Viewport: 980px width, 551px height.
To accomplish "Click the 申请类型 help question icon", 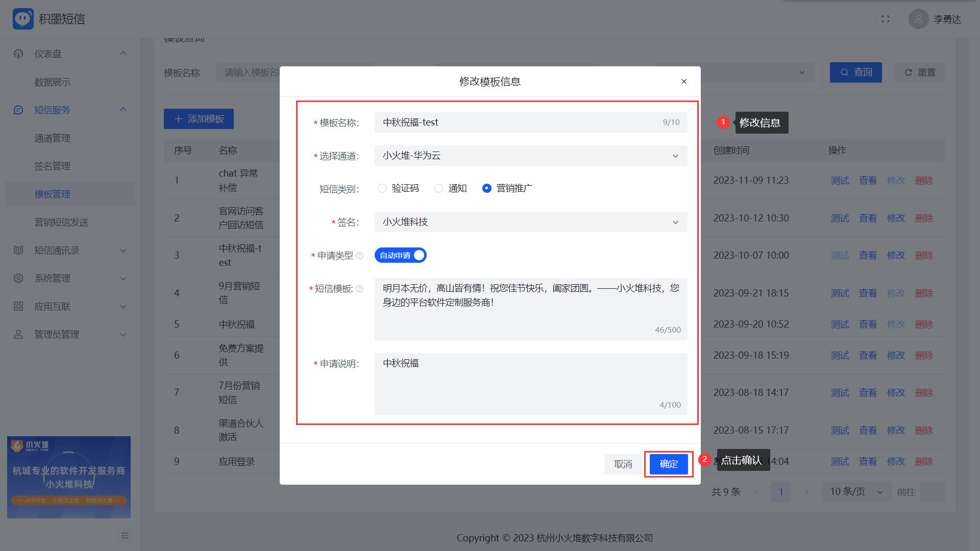I will (x=360, y=256).
